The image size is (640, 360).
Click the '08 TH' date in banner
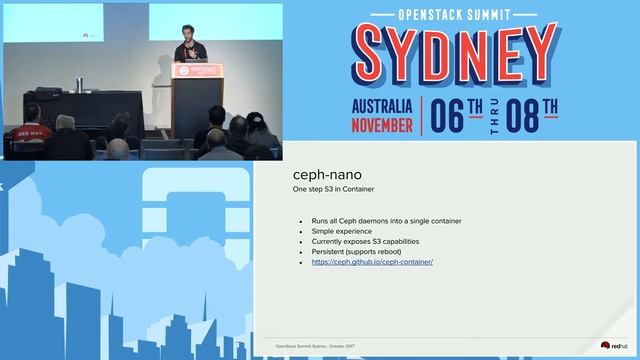[531, 116]
